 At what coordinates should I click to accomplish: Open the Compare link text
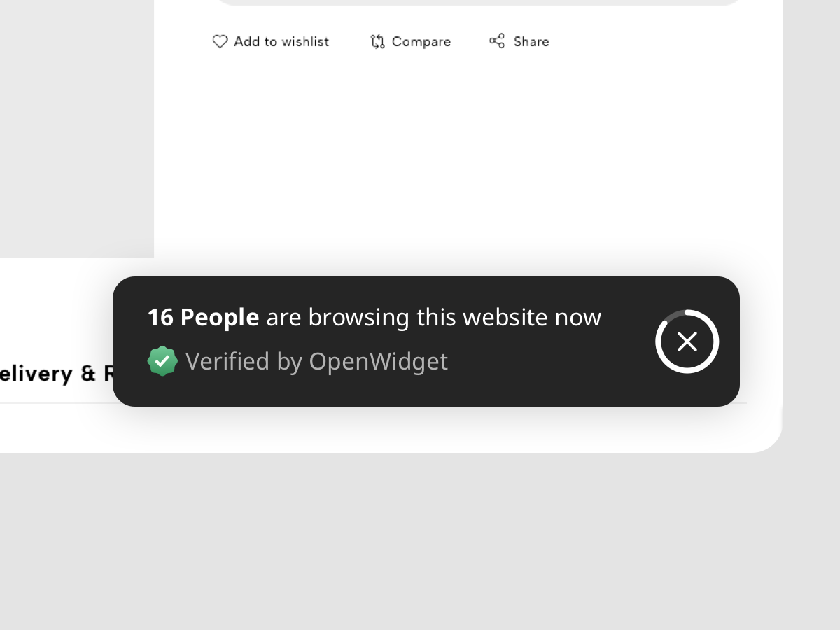(421, 42)
